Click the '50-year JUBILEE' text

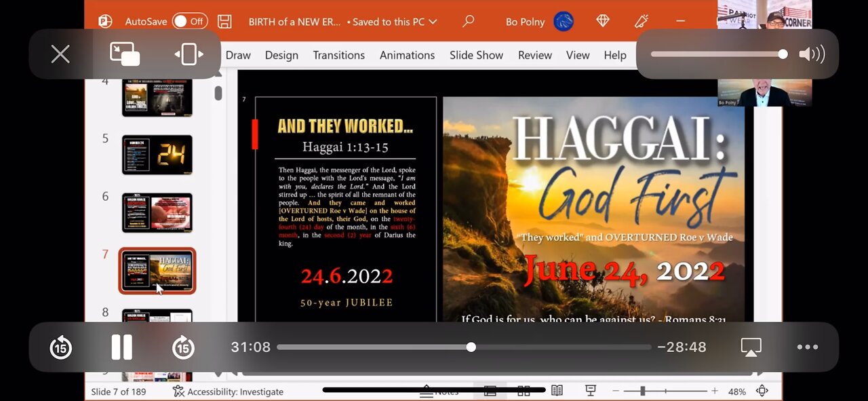coord(347,303)
